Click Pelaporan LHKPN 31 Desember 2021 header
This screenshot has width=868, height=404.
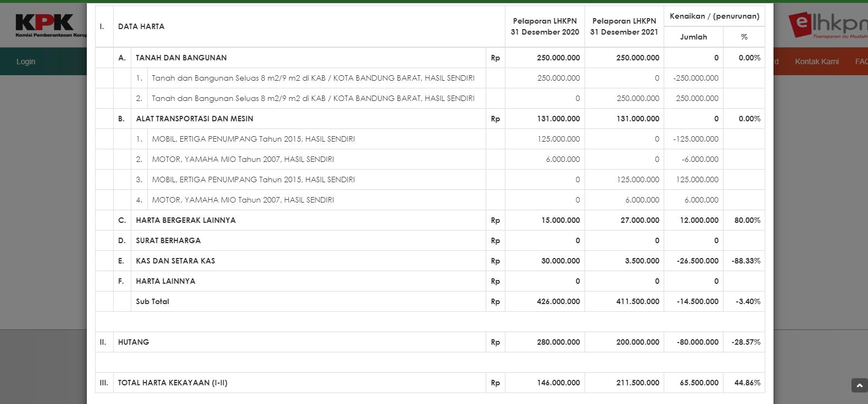point(624,26)
